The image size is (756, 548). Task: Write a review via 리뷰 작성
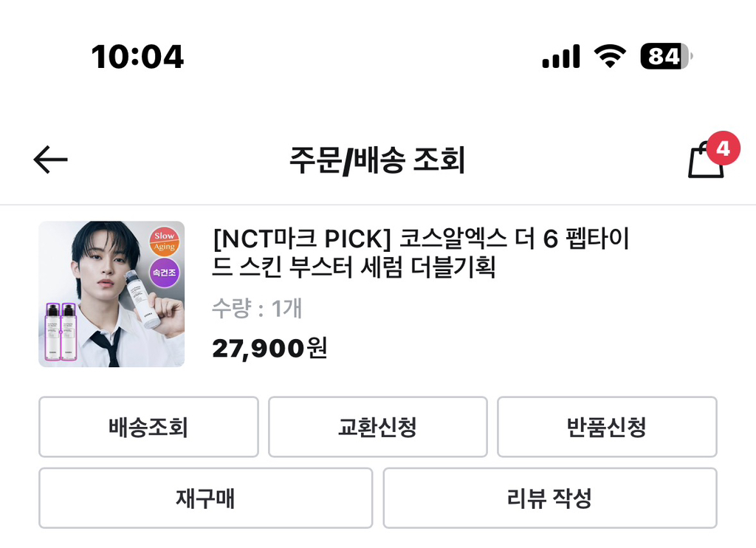click(x=549, y=498)
